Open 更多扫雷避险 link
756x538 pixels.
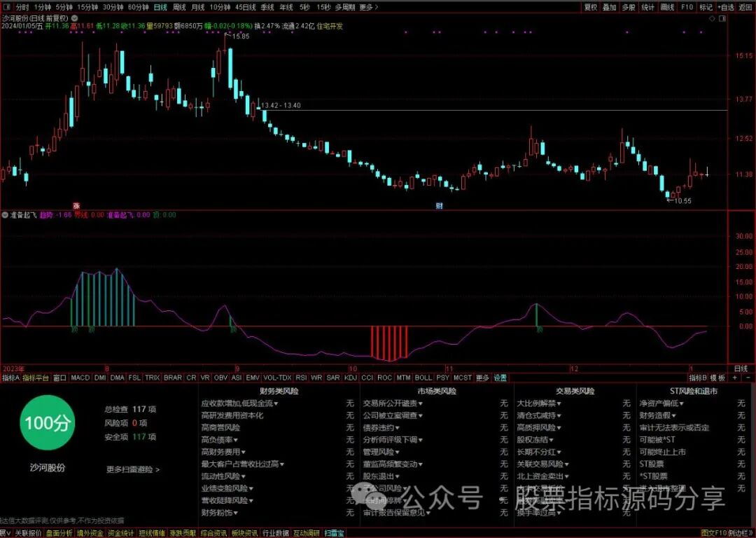coord(132,469)
